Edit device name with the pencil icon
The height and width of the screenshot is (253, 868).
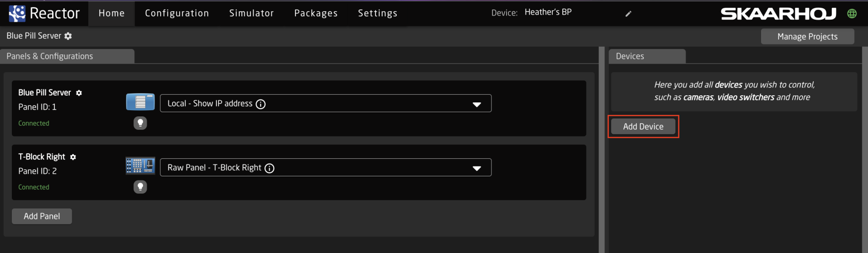pos(628,14)
